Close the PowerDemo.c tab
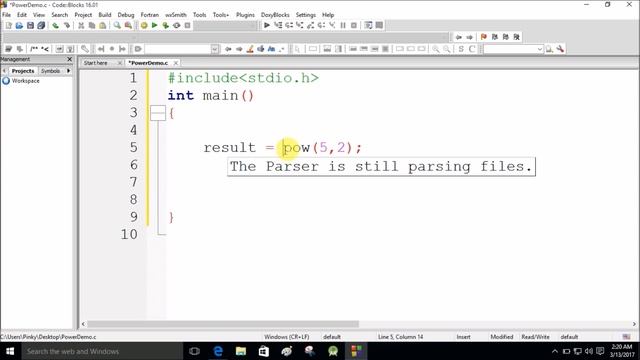Screen dimensions: 640x360 [176, 63]
